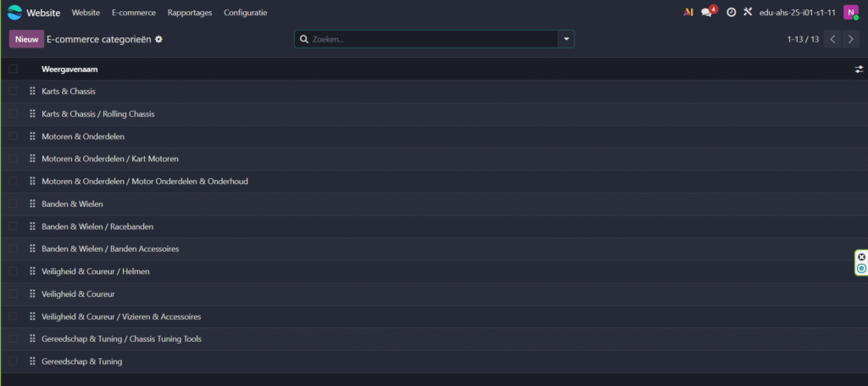
Task: Open the Configuratie menu
Action: (245, 13)
